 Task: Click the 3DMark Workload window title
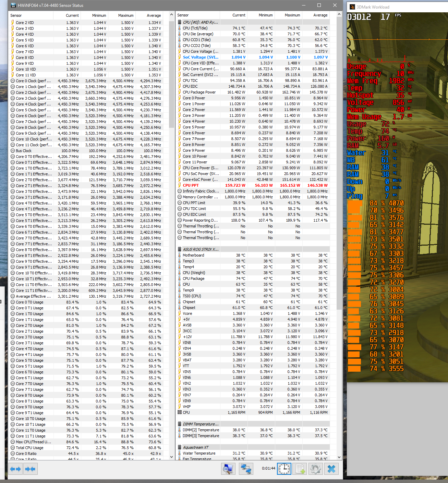click(x=373, y=7)
